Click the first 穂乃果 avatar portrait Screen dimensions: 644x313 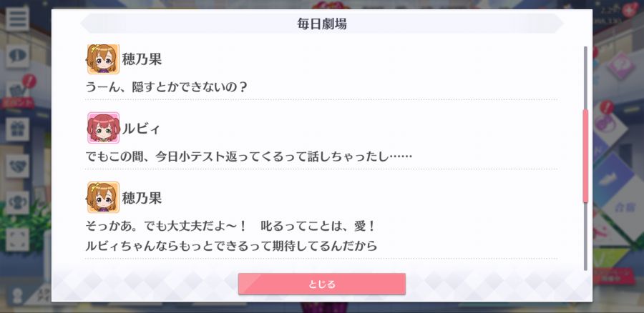click(103, 59)
